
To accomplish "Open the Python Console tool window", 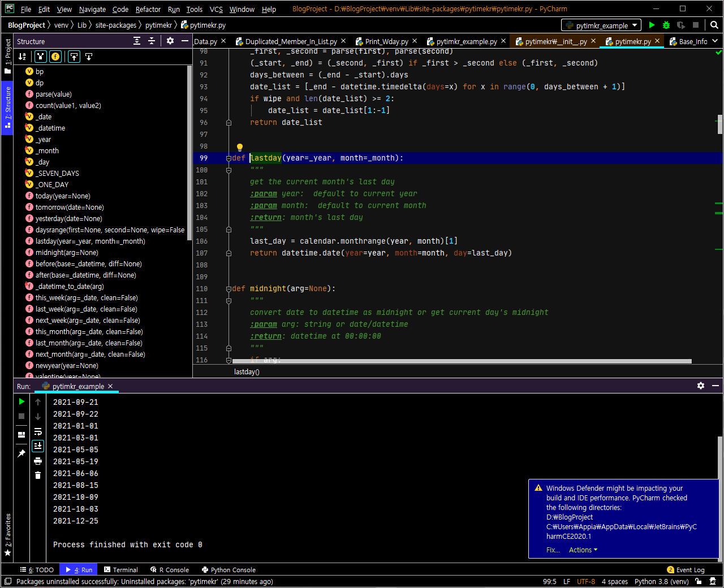I will tap(228, 570).
